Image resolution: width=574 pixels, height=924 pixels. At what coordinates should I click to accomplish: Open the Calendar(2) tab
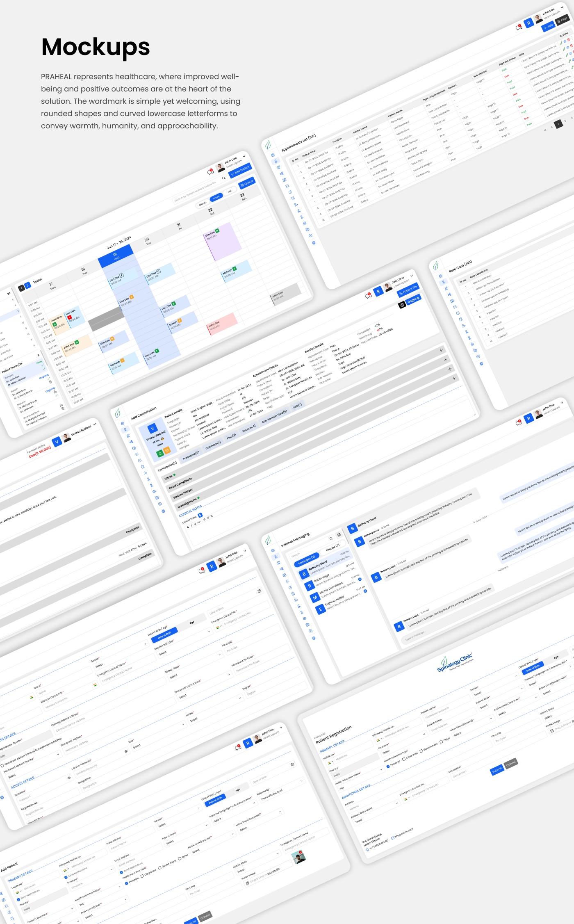click(213, 445)
